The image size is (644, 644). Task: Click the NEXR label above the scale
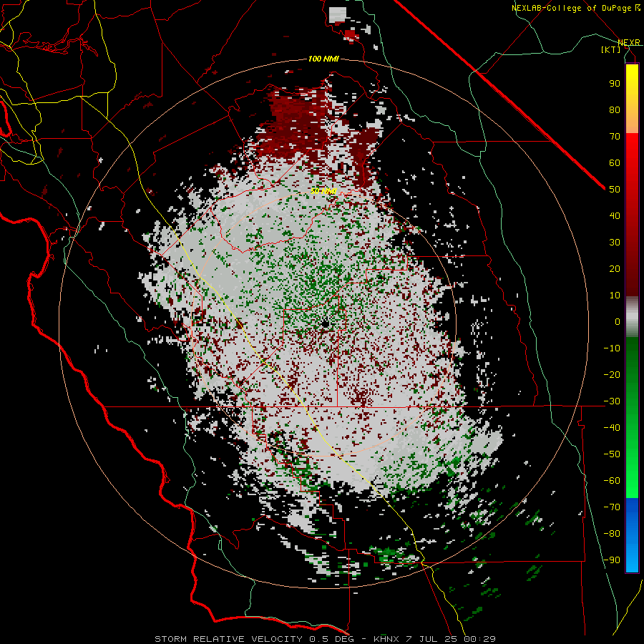click(629, 42)
